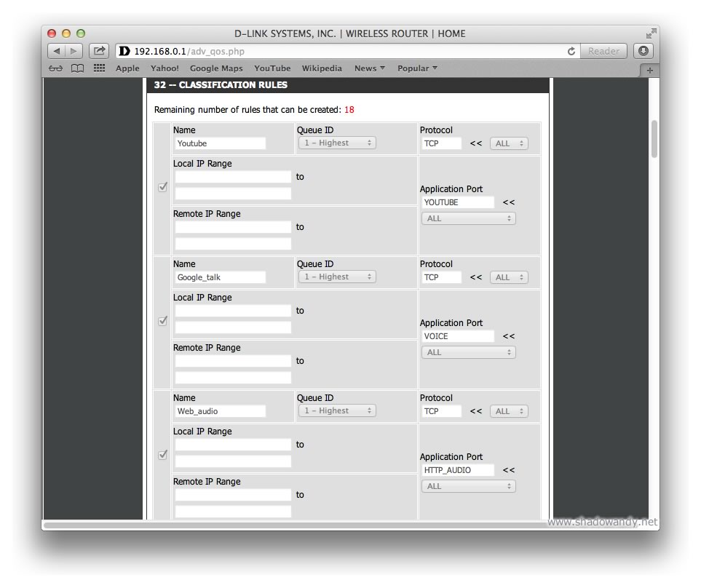Click the Reader button in address bar
The width and height of the screenshot is (701, 588).
pos(603,51)
